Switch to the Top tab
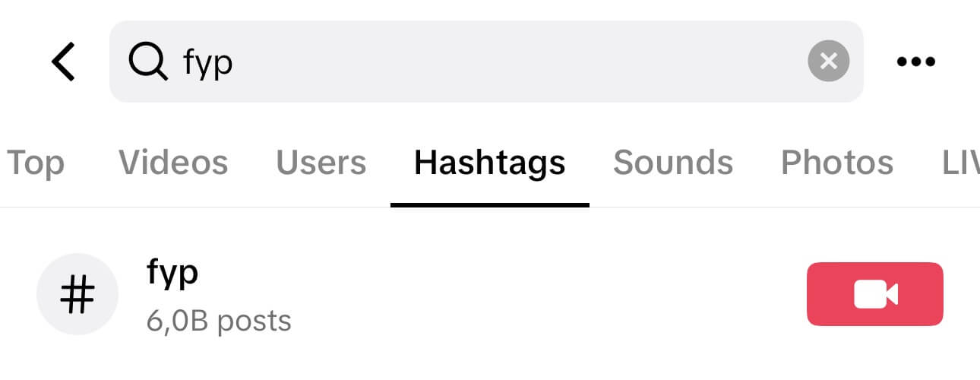The image size is (980, 380). click(35, 163)
